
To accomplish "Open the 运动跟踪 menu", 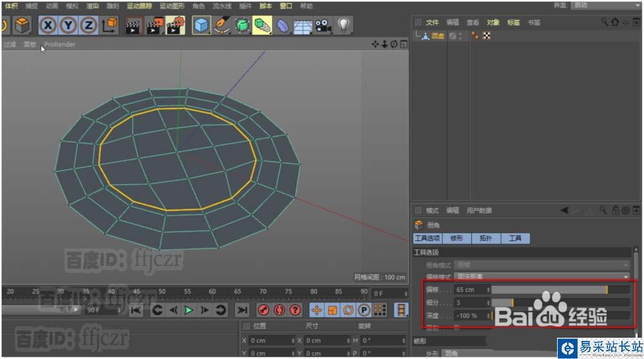I will tap(140, 6).
